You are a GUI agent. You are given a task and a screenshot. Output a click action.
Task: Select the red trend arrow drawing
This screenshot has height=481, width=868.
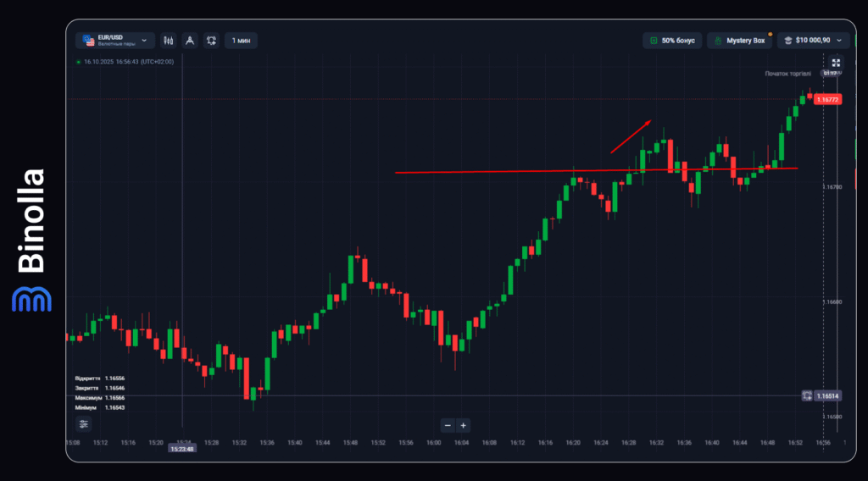(x=630, y=136)
